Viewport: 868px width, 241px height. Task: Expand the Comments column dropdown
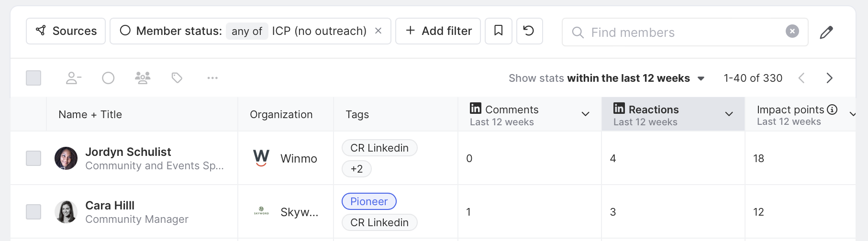(585, 114)
